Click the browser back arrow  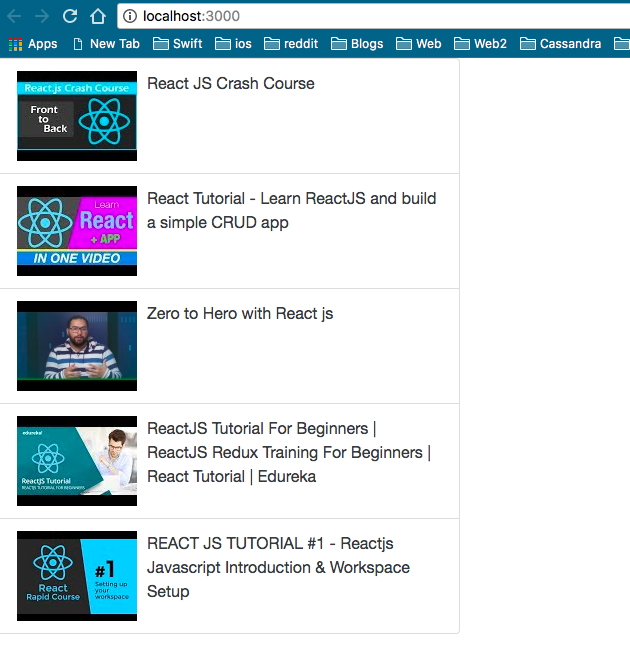tap(14, 16)
